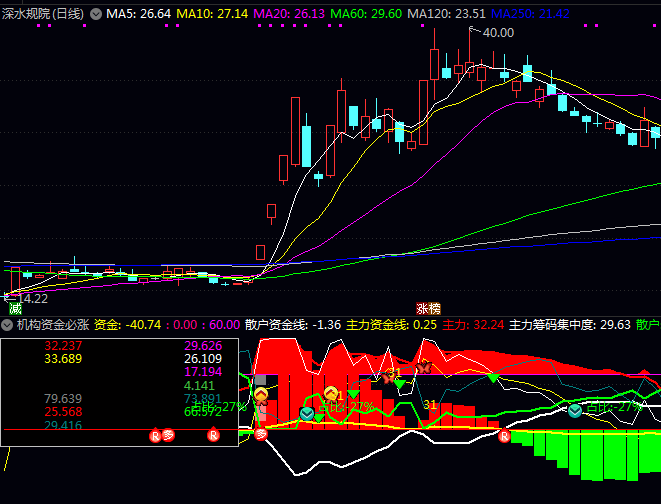Click the 多 marker inside the info box
The width and height of the screenshot is (661, 504).
click(x=168, y=435)
